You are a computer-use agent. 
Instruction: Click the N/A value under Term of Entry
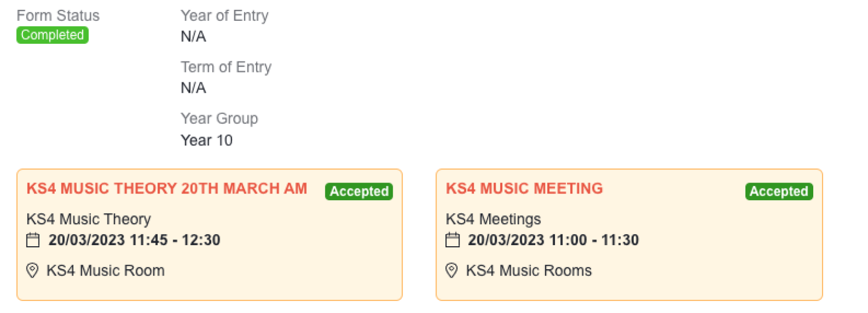194,88
